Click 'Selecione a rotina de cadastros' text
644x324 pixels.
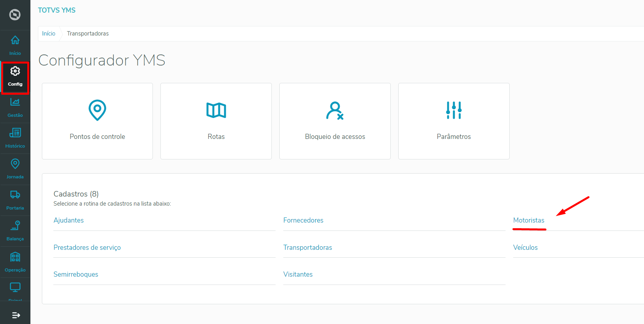pyautogui.click(x=112, y=204)
